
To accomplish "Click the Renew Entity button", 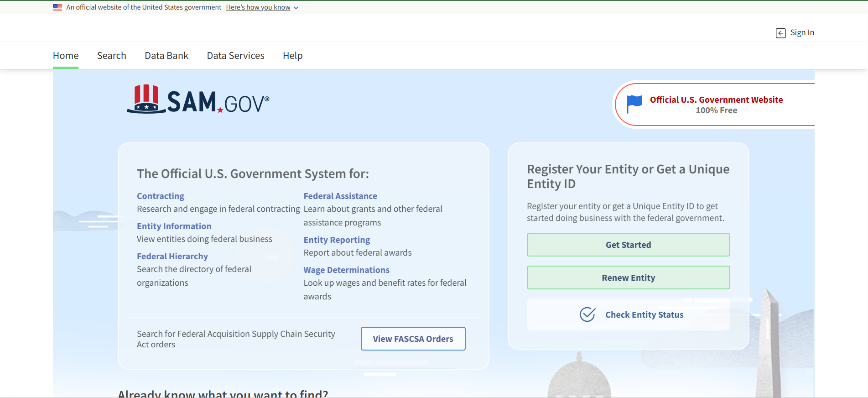I will [628, 278].
